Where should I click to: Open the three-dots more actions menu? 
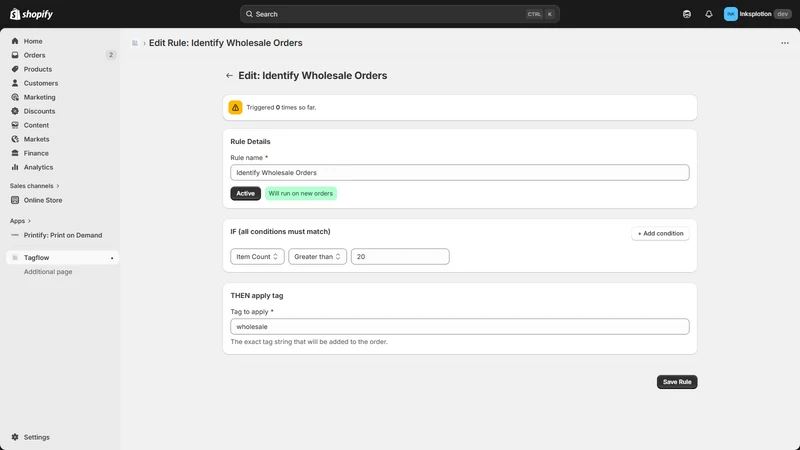[785, 43]
